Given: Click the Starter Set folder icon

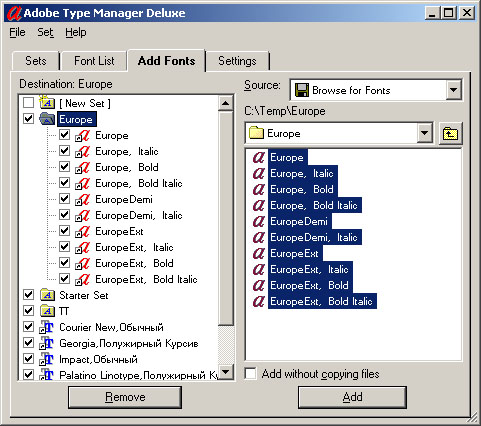Looking at the screenshot, I should pos(47,295).
